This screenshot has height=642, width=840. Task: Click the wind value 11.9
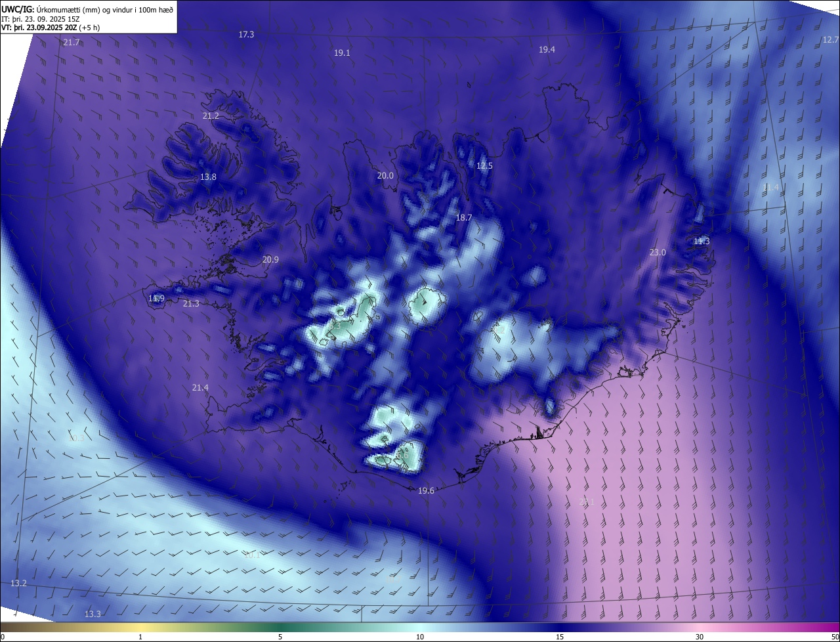point(156,298)
